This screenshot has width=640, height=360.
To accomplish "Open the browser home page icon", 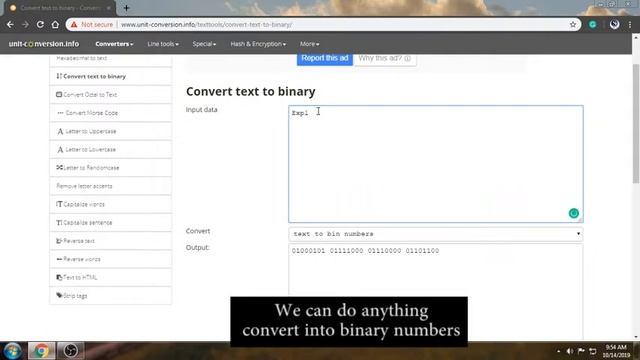I will pyautogui.click(x=55, y=25).
